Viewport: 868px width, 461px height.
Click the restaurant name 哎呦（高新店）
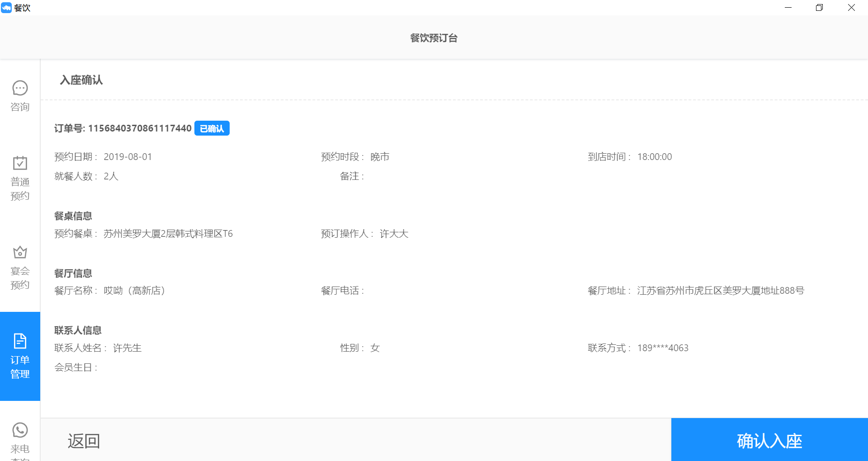click(134, 291)
